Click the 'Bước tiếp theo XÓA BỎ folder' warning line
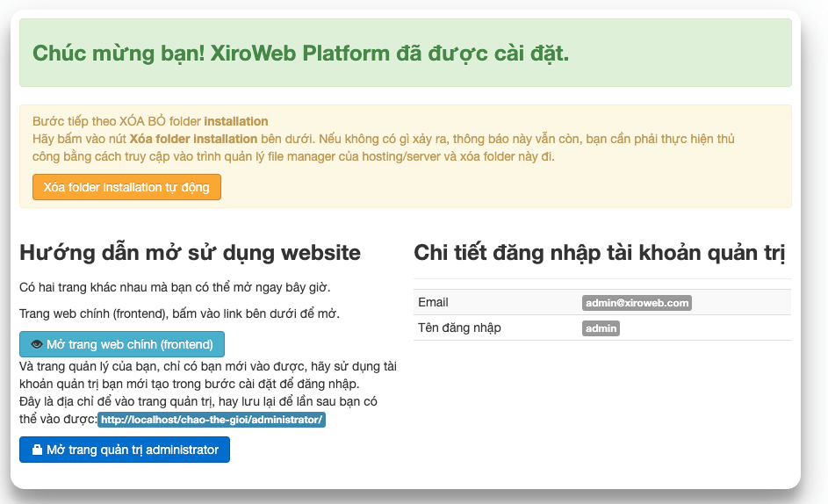828x504 pixels. [150, 121]
